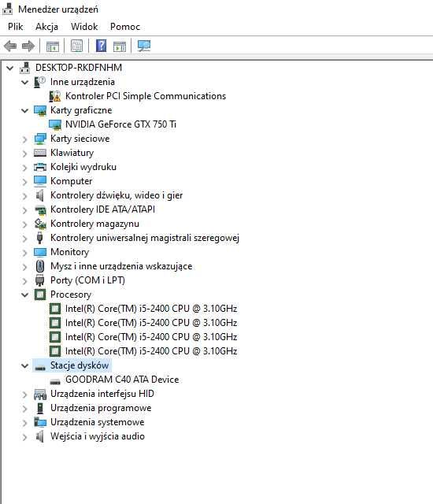Expand the Urządzenia interfejsu HID category
Viewport: 433px width, 504px height.
[x=24, y=394]
